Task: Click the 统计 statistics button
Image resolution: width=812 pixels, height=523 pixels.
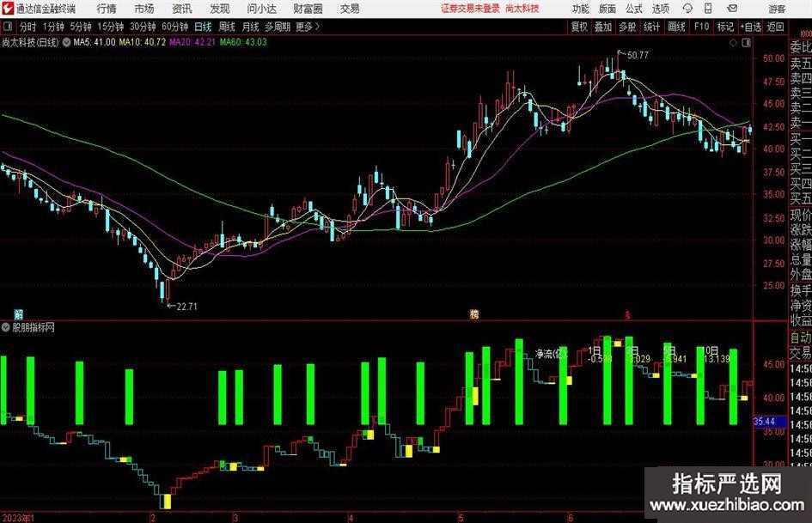Action: (x=652, y=27)
